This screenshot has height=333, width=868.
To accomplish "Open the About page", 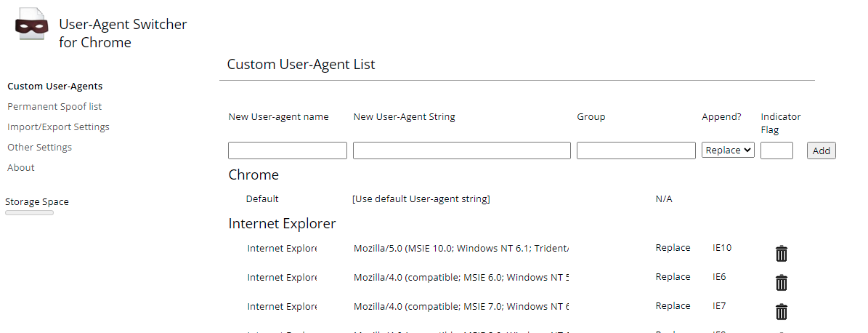I will pyautogui.click(x=20, y=167).
